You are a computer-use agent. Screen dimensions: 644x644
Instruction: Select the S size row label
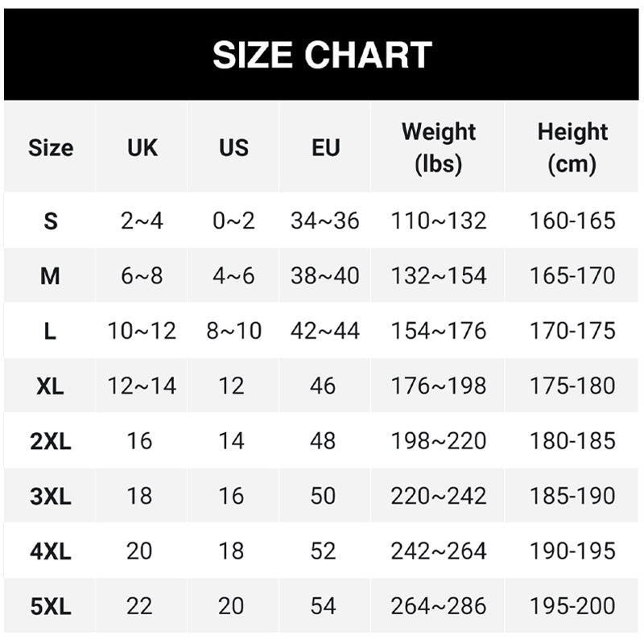point(50,221)
